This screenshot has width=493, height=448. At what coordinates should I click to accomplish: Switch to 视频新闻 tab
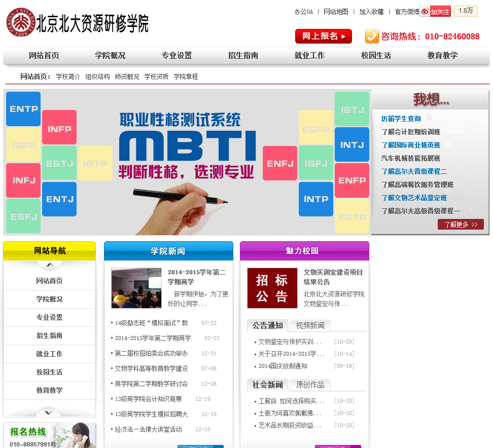[310, 326]
